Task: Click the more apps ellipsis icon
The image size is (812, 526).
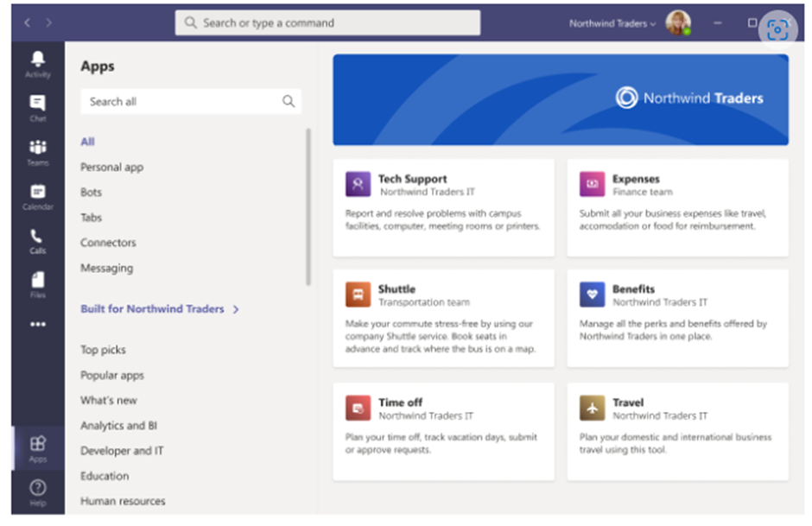Action: point(38,325)
